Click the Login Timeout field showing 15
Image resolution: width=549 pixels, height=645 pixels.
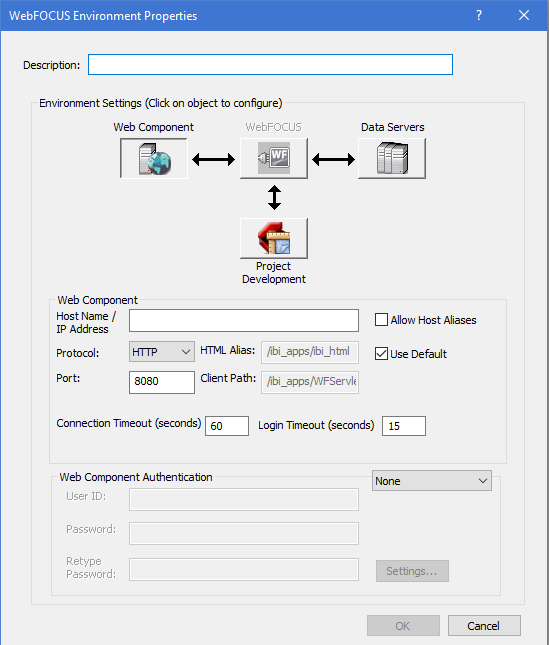[x=403, y=426]
